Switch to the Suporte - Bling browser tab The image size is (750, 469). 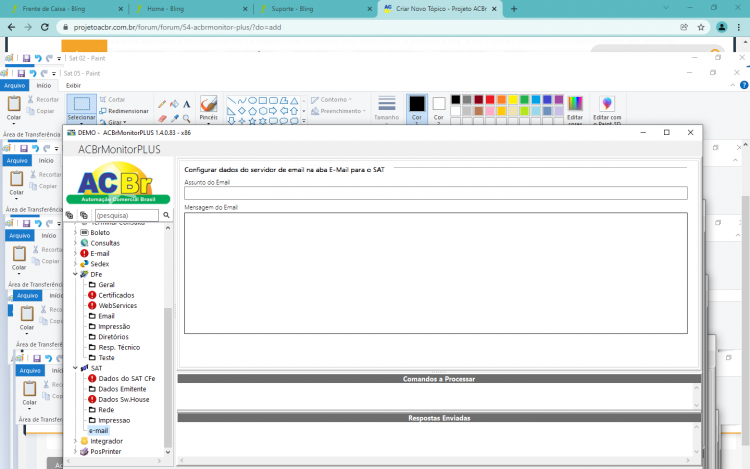[x=316, y=9]
